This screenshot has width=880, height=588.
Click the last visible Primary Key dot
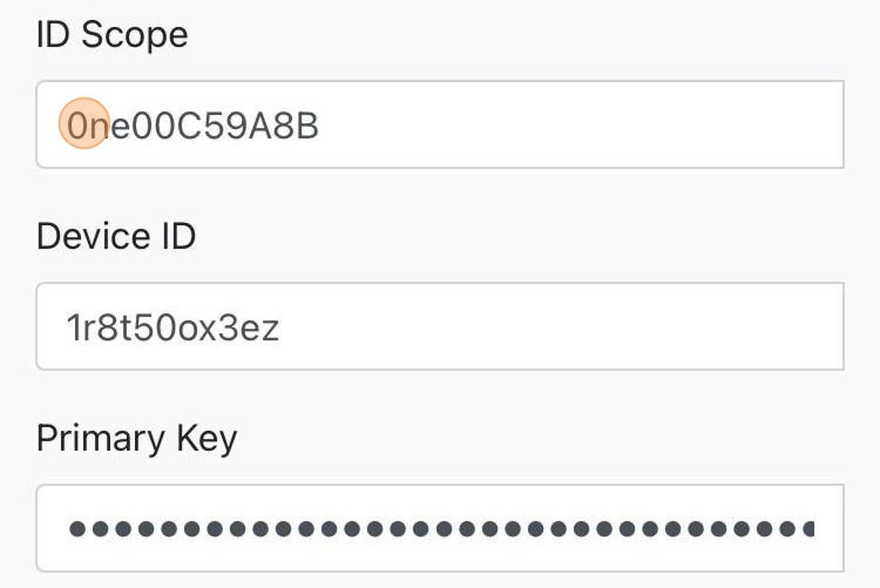tap(808, 528)
